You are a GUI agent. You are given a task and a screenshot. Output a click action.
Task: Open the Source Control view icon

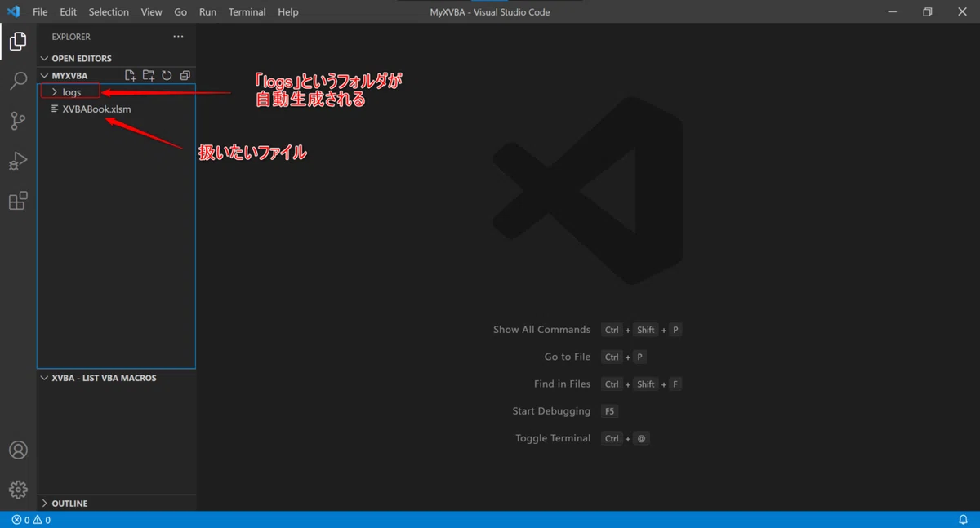pos(18,121)
